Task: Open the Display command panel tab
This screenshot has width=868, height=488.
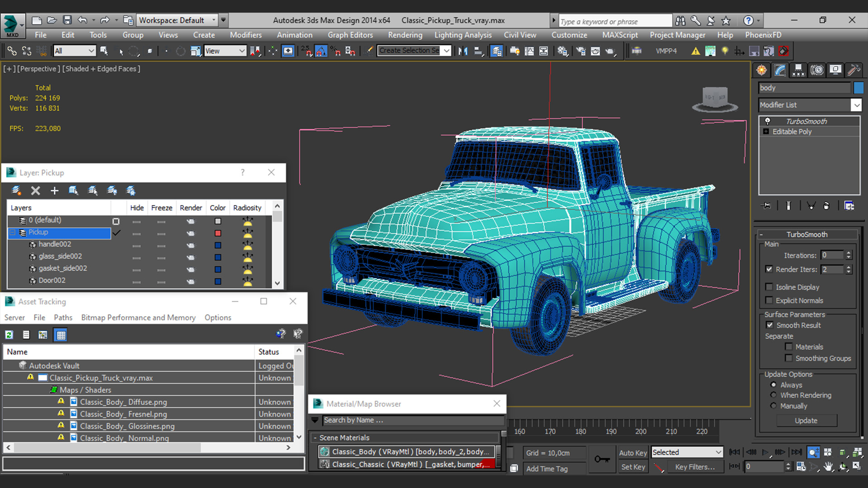Action: click(x=835, y=70)
